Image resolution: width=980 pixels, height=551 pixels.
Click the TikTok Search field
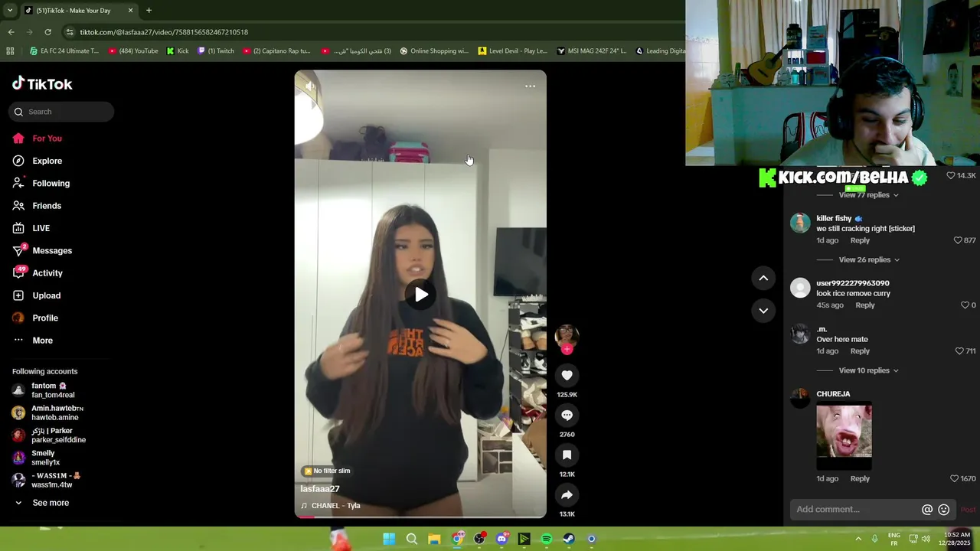pos(61,112)
